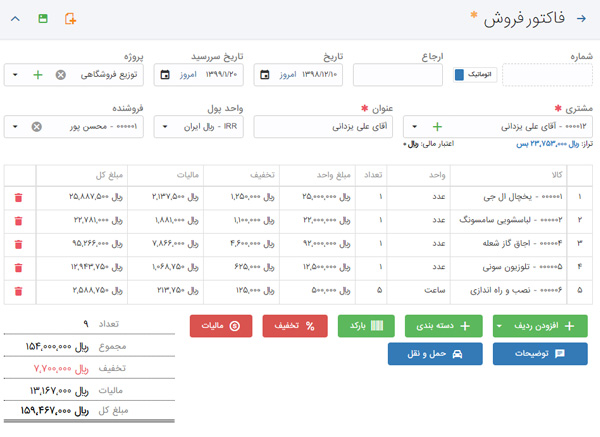The width and height of the screenshot is (600, 437).
Task: Click the back arrow beside فاکتور فروش
Action: coord(581,18)
